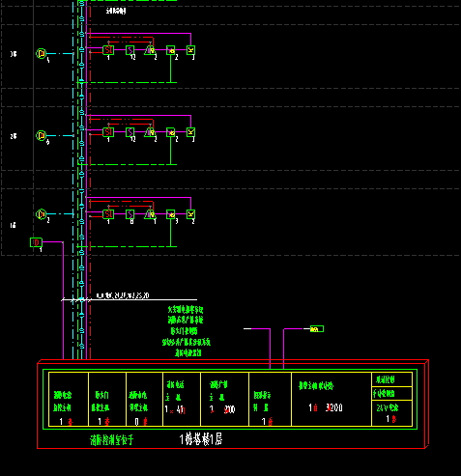Select the red control room cabinet outline
This screenshot has height=476, width=461.
pyautogui.click(x=233, y=404)
